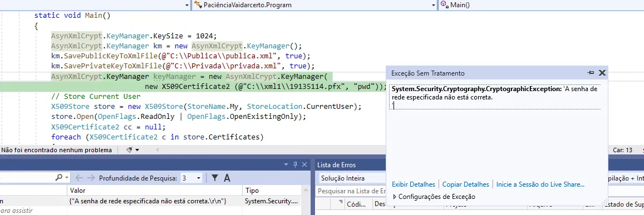
Task: Click the SavePublicKeyToXmlFile code line
Action: [181, 56]
